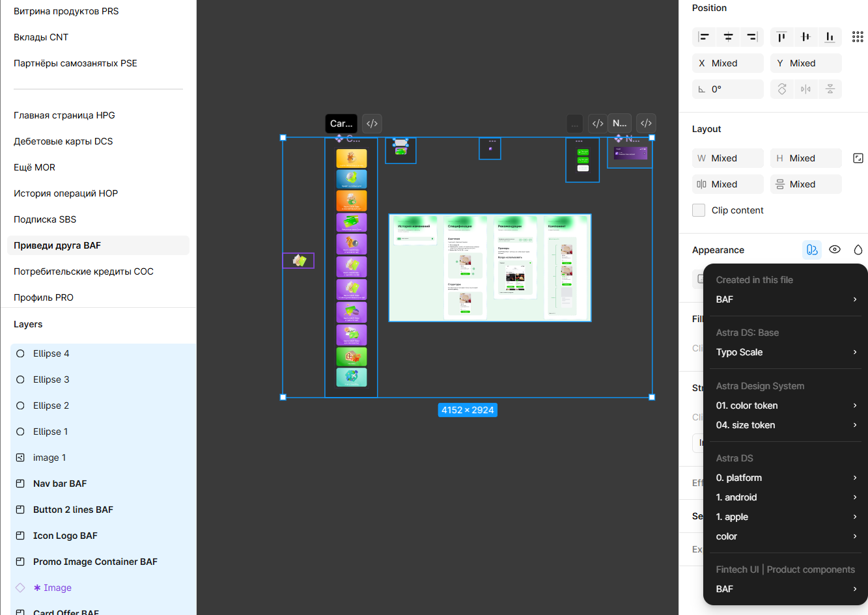Open the 1. apple submenu

(786, 517)
